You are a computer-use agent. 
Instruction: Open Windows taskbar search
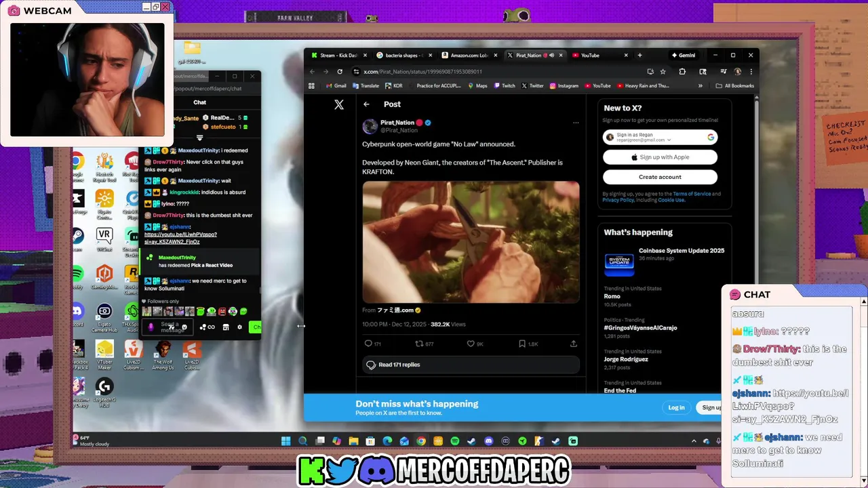click(x=302, y=441)
